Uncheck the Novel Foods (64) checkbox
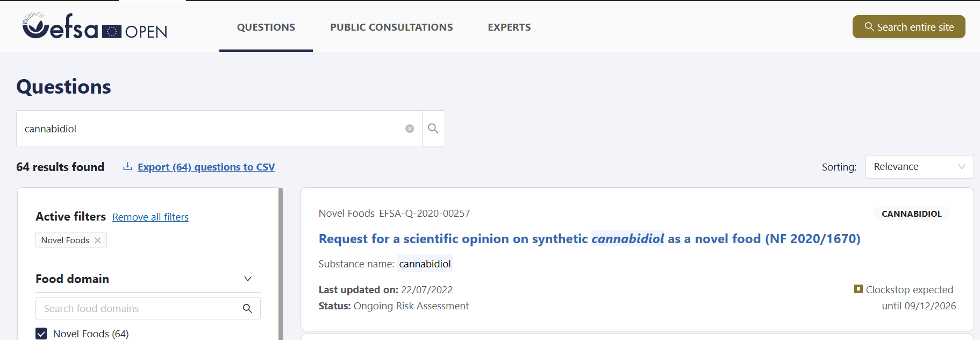The height and width of the screenshot is (340, 980). [x=41, y=334]
